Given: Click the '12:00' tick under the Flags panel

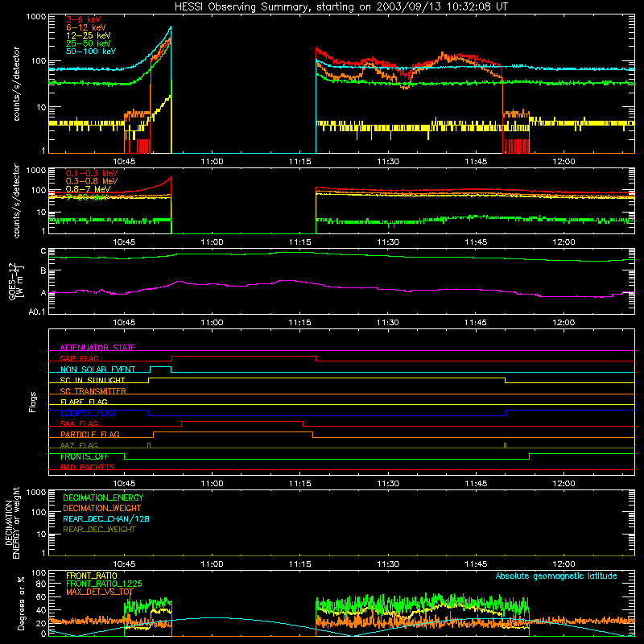Looking at the screenshot, I should (563, 484).
